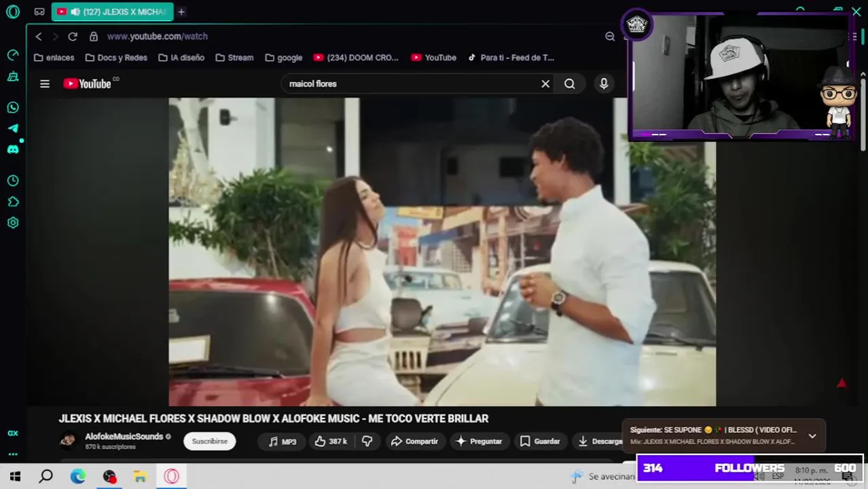Open GX Control speedometer icon in sidebar
Screen dimensions: 868x489
coord(13,55)
